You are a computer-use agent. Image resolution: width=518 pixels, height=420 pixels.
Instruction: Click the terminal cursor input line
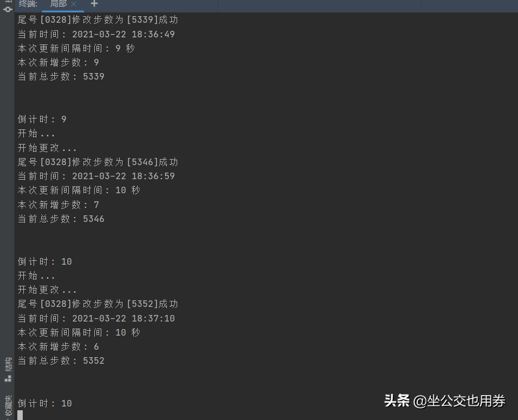[x=20, y=415]
